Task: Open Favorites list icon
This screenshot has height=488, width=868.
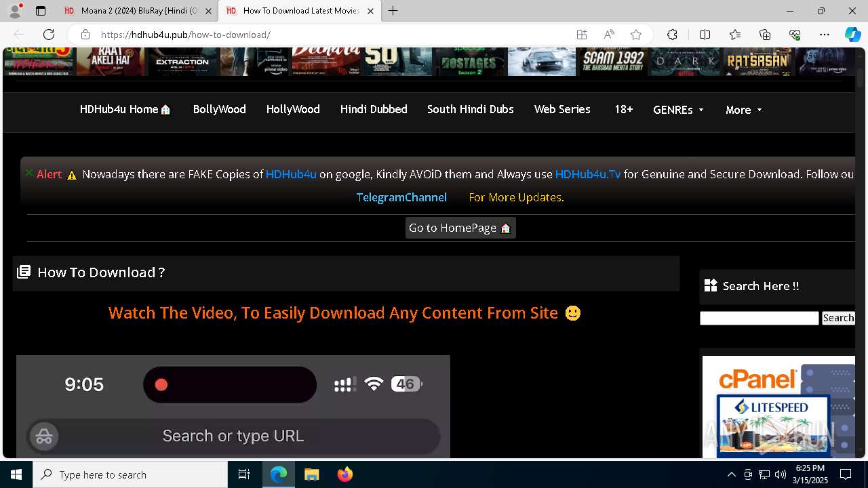Action: [735, 35]
